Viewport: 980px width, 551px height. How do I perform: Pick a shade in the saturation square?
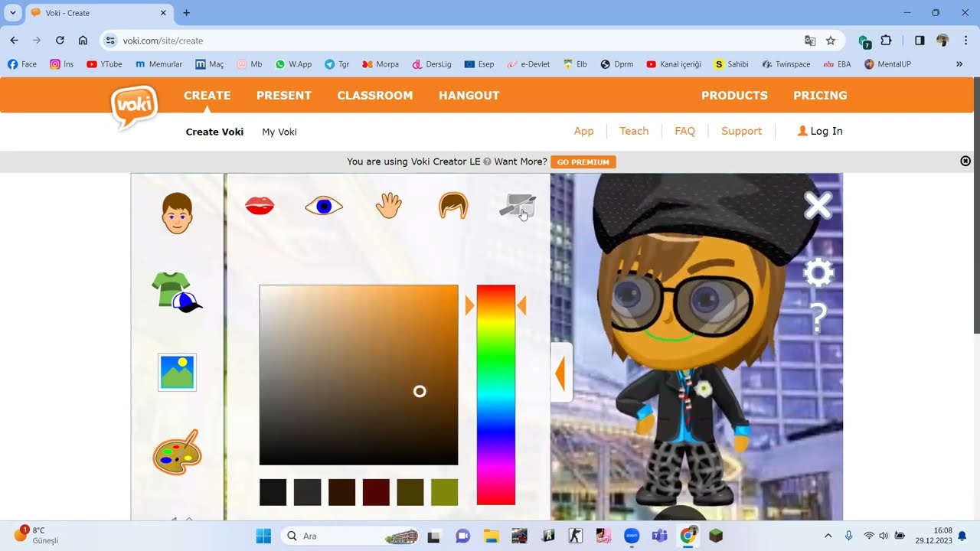click(358, 375)
